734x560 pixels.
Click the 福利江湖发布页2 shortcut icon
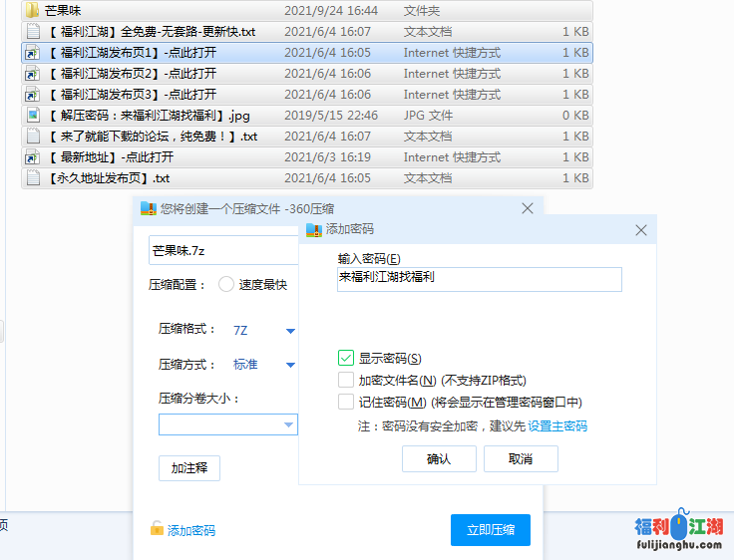point(32,74)
